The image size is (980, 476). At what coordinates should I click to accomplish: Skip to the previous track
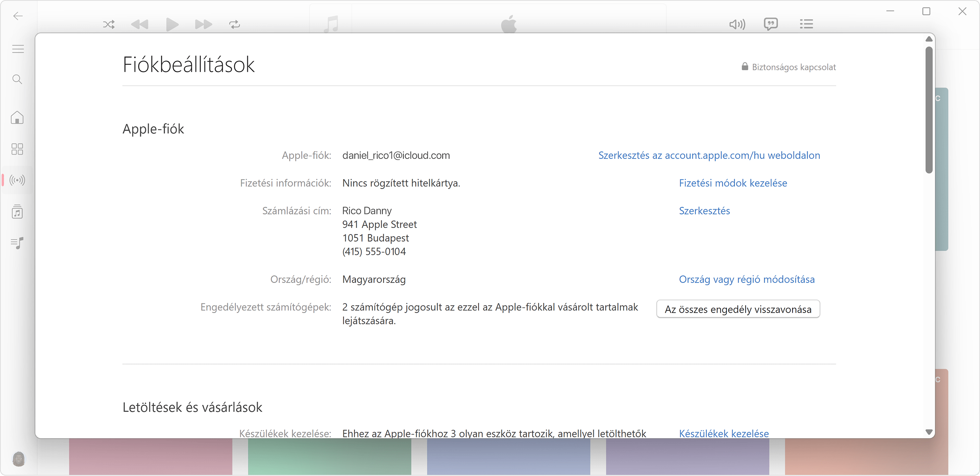click(140, 25)
